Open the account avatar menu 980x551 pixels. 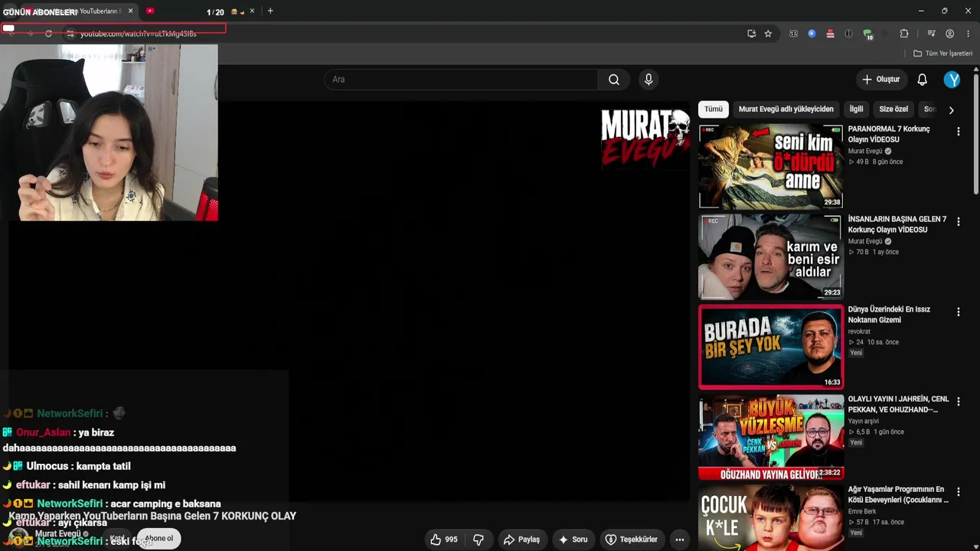pos(952,80)
